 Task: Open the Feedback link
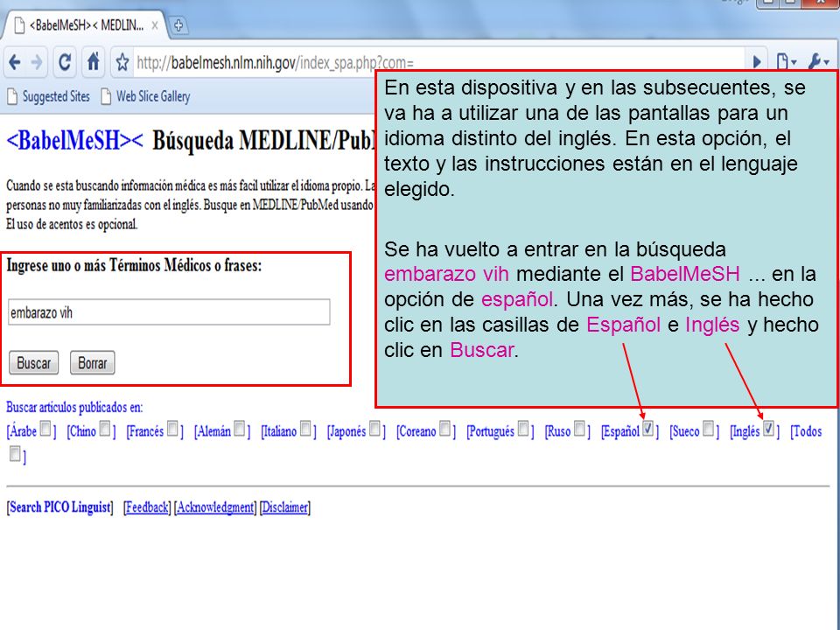pos(147,507)
